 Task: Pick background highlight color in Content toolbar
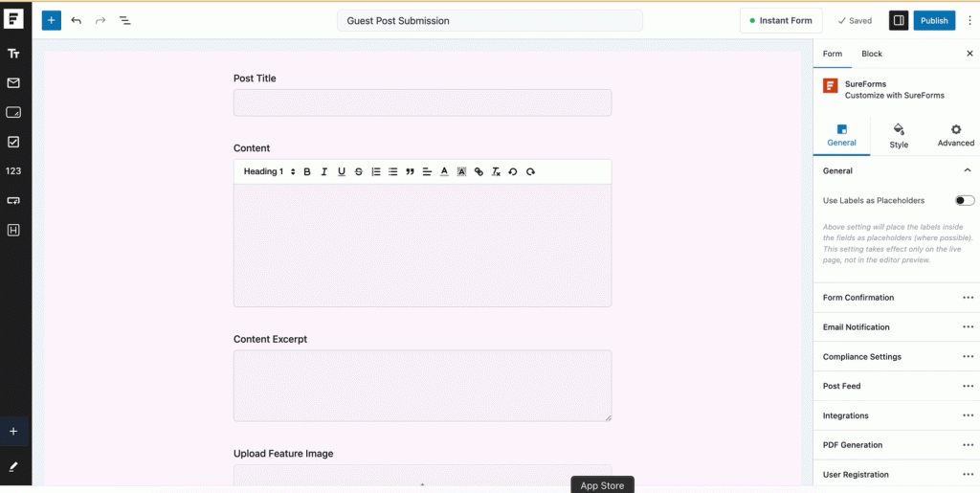[x=462, y=171]
